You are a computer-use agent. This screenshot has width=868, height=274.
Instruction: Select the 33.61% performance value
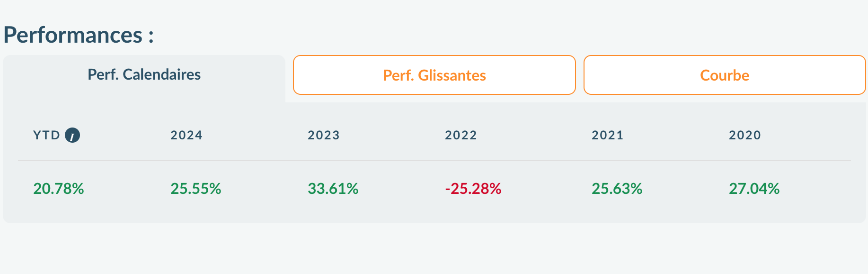333,189
